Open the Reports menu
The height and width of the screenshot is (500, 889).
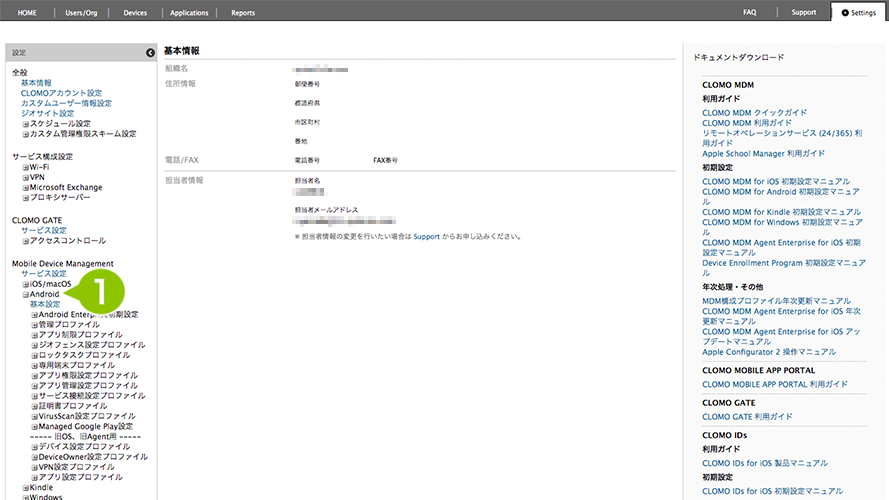coord(243,12)
